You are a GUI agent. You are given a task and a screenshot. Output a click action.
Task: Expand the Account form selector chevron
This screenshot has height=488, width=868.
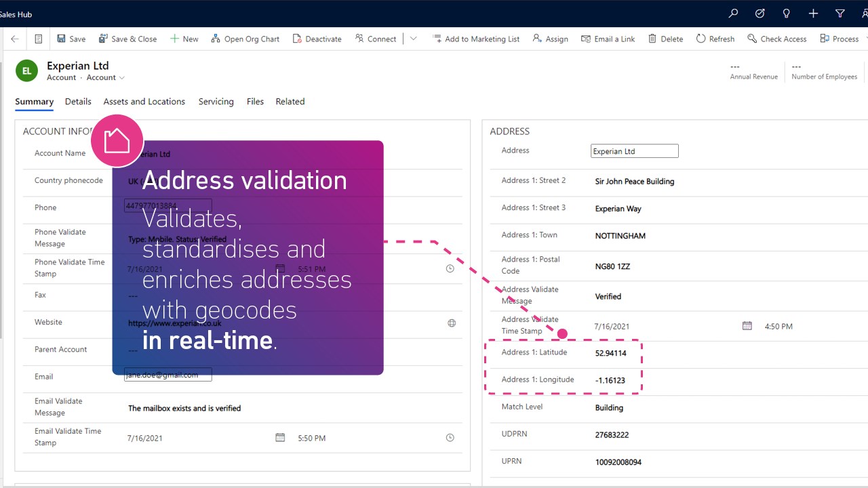[x=122, y=78]
